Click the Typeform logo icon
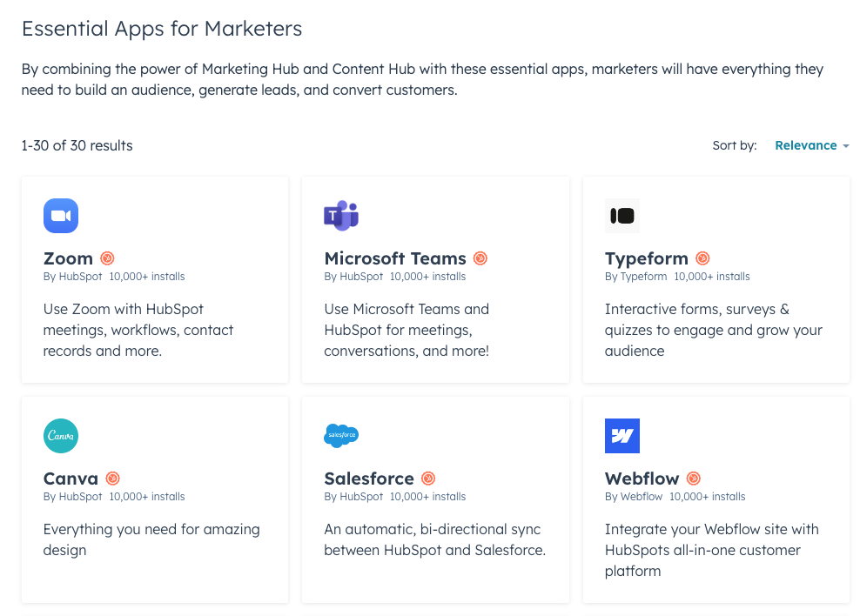860x616 pixels. [x=622, y=216]
